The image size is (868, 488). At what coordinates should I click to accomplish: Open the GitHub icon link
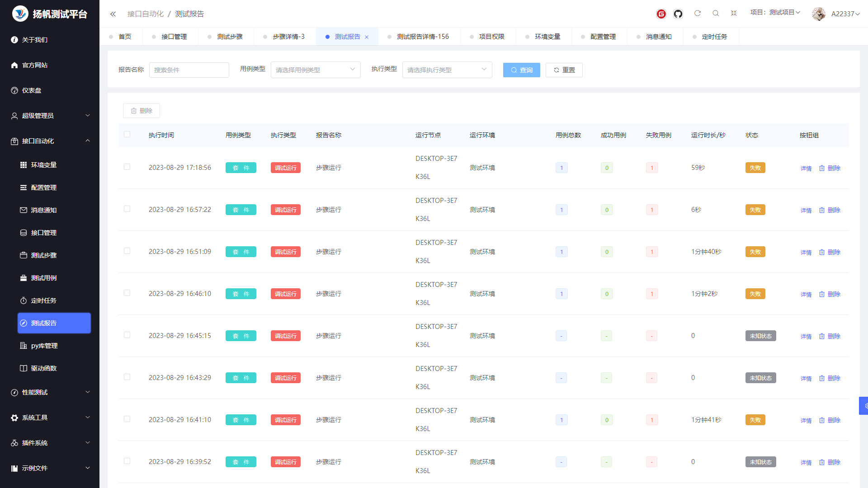678,14
